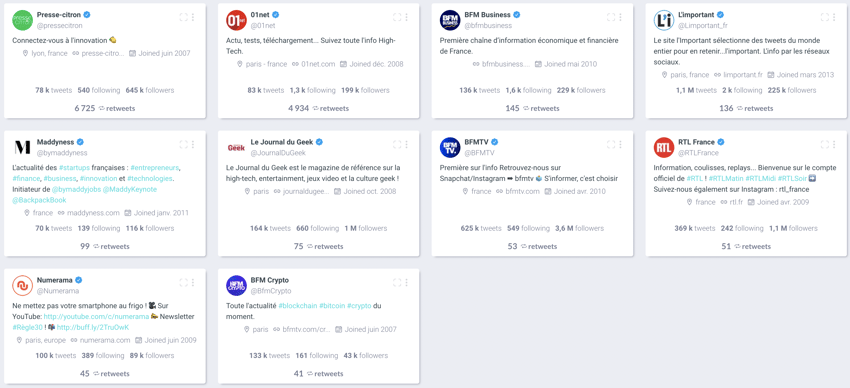The image size is (850, 388).
Task: Click the RTL France red logo
Action: pyautogui.click(x=664, y=147)
